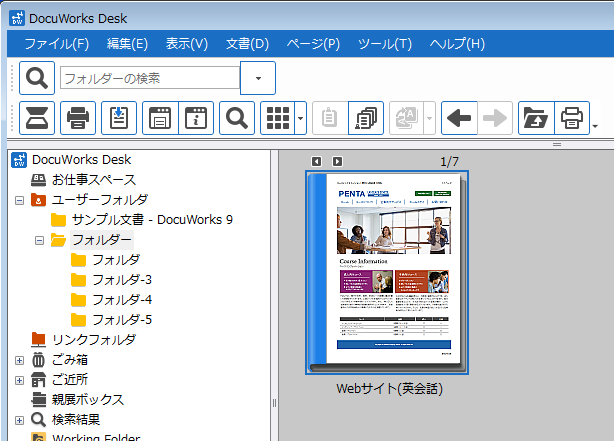Open the folder search dropdown arrow
The image size is (614, 441).
(258, 77)
